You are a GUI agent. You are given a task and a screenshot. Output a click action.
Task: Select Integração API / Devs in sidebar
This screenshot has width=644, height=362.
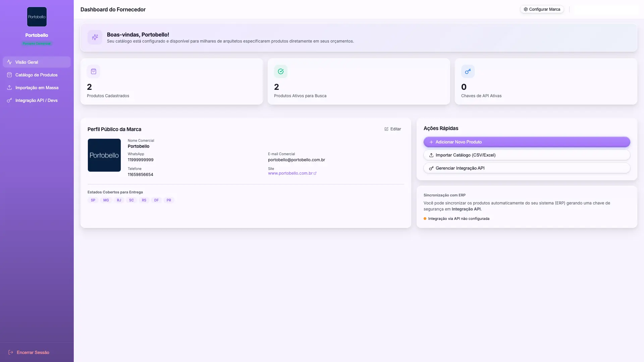click(37, 100)
